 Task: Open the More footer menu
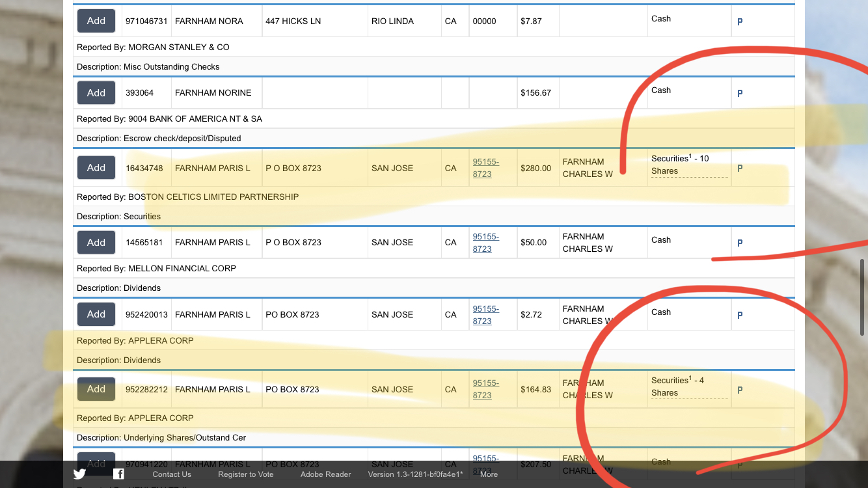(489, 474)
